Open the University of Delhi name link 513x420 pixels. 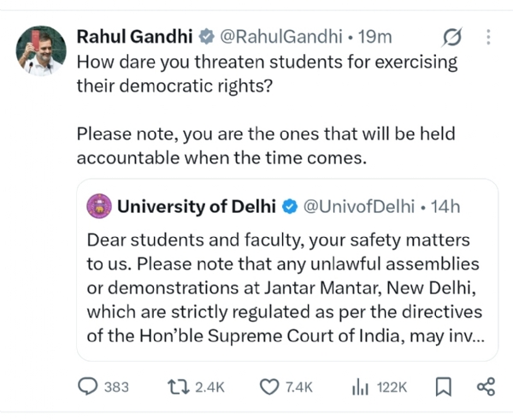pyautogui.click(x=197, y=206)
